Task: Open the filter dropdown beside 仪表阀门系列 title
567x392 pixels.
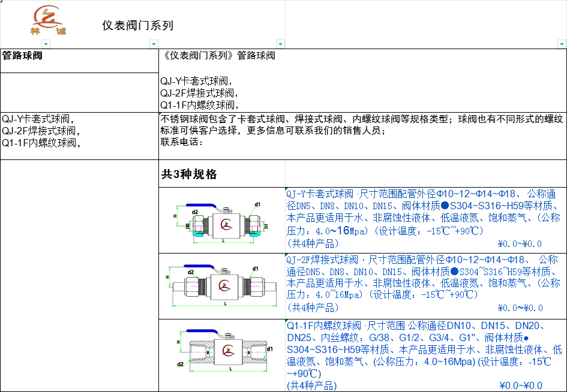Action: tap(153, 44)
